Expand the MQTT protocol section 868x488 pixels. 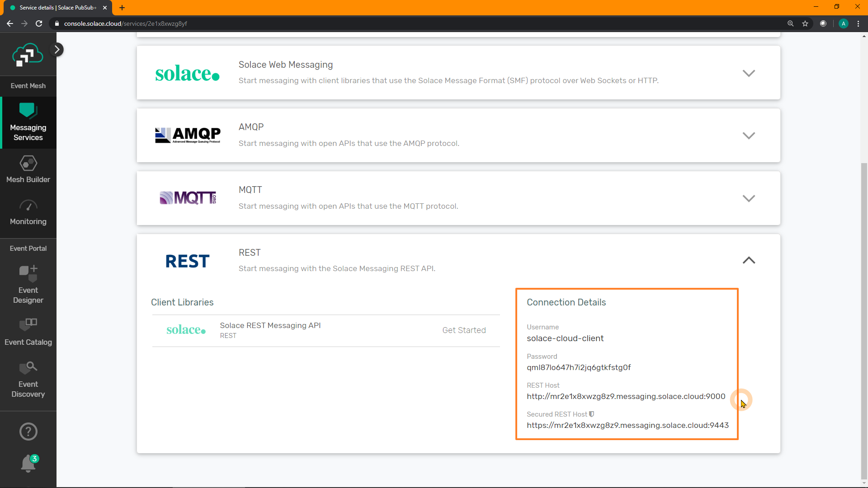(749, 198)
